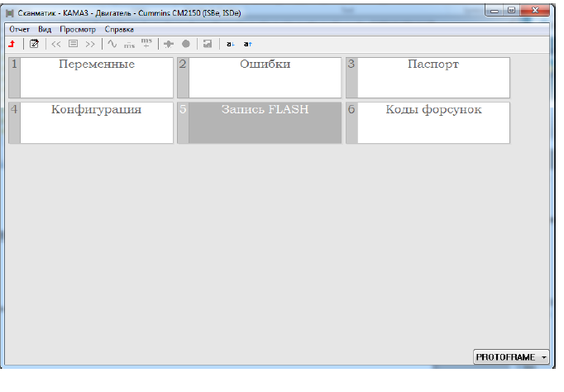Click the image save icon in toolbar
The height and width of the screenshot is (392, 564).
coord(208,44)
